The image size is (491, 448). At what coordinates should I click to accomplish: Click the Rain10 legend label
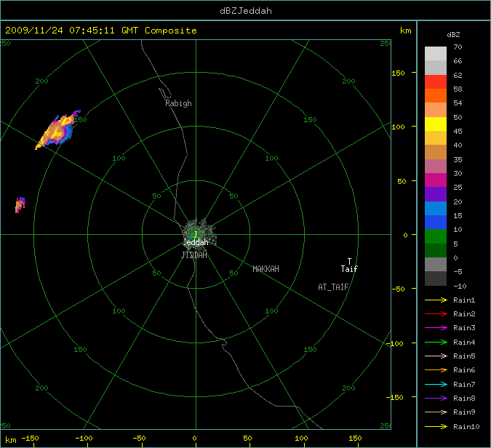point(466,426)
